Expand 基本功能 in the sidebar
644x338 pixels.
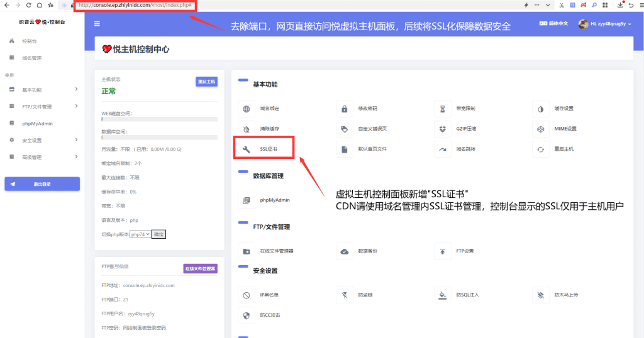pos(42,90)
